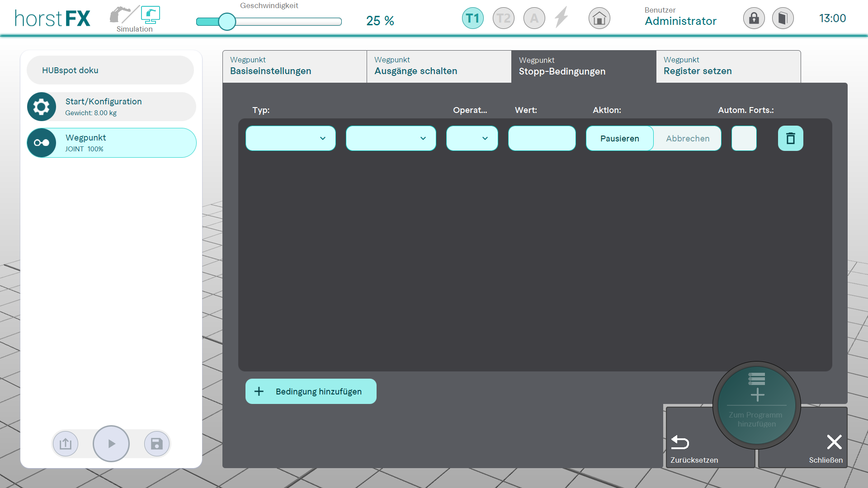Switch to Basiseinstellungen tab
This screenshot has height=488, width=868.
pos(294,66)
